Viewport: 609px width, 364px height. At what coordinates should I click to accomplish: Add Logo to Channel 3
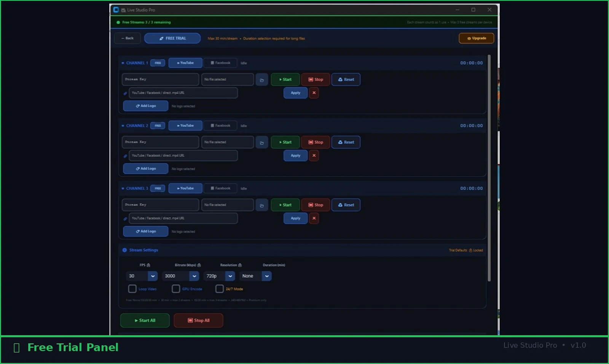[145, 231]
